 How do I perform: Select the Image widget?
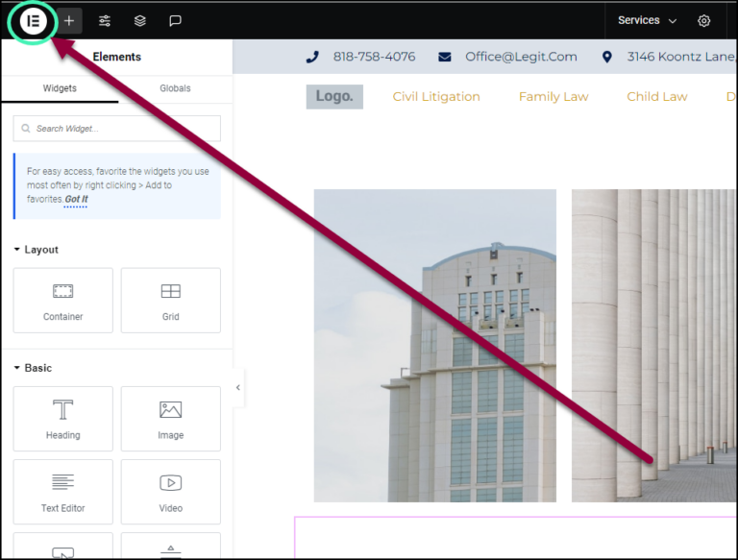tap(170, 419)
